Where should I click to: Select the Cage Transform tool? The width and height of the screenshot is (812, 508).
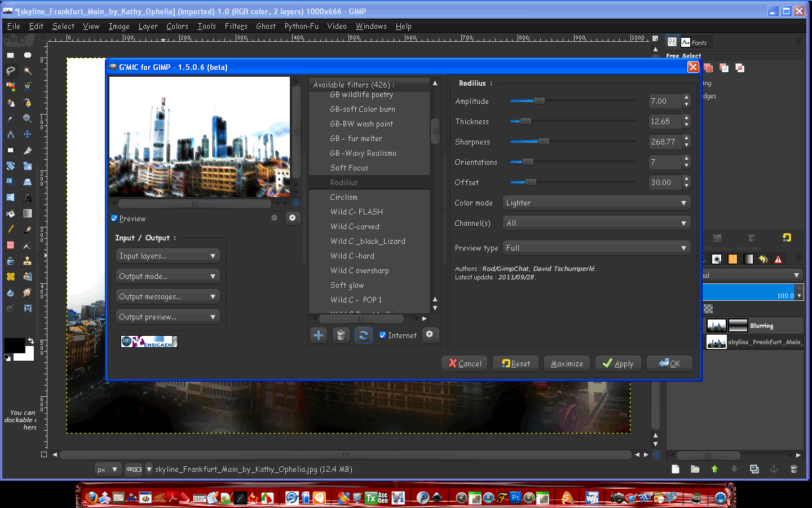27,308
